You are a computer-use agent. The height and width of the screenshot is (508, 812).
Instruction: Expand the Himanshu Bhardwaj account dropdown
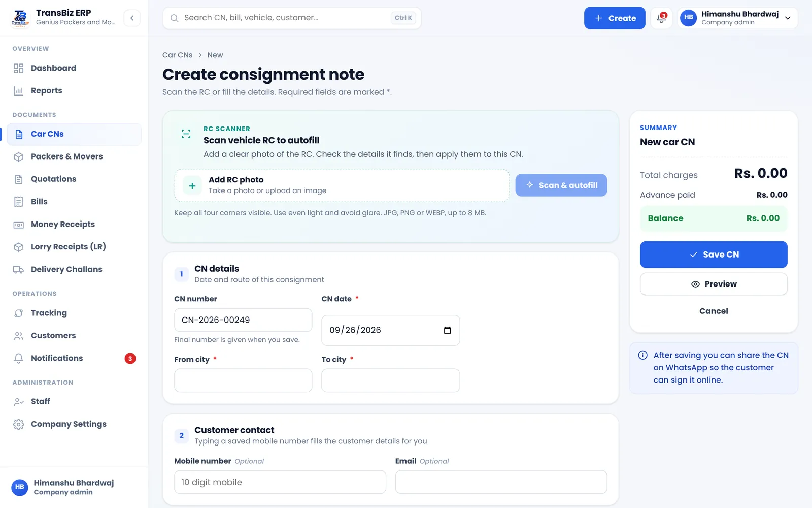tap(737, 18)
